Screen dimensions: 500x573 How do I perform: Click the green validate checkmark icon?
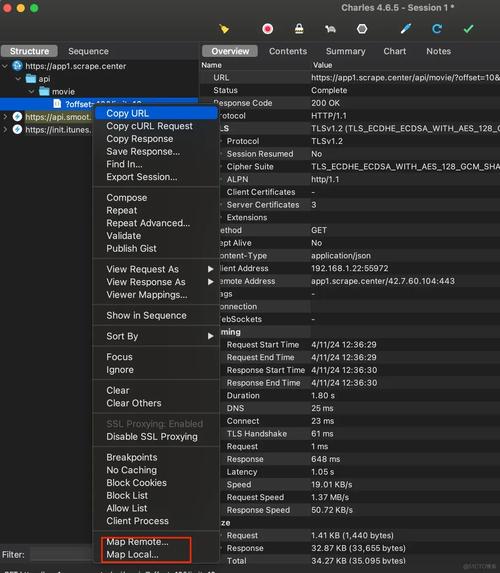[x=468, y=29]
